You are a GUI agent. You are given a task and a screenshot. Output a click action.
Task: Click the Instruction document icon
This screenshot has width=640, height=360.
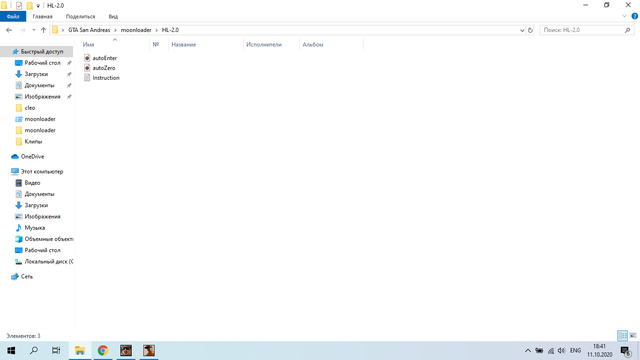point(87,78)
